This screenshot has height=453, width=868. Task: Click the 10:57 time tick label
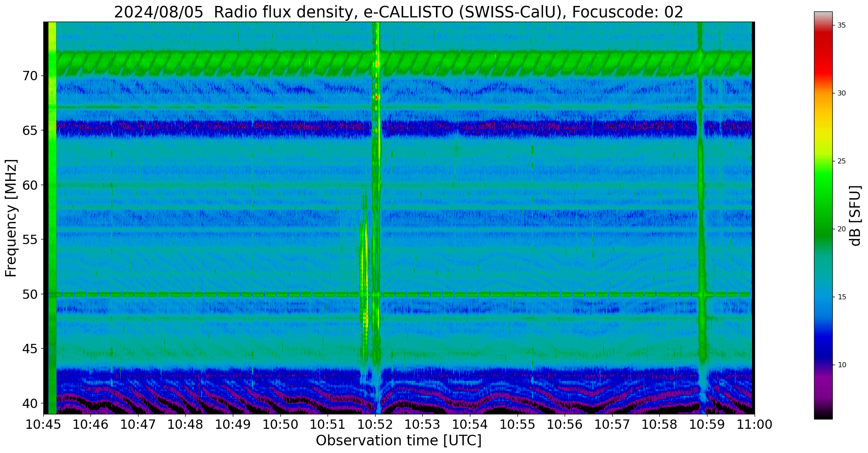612,424
